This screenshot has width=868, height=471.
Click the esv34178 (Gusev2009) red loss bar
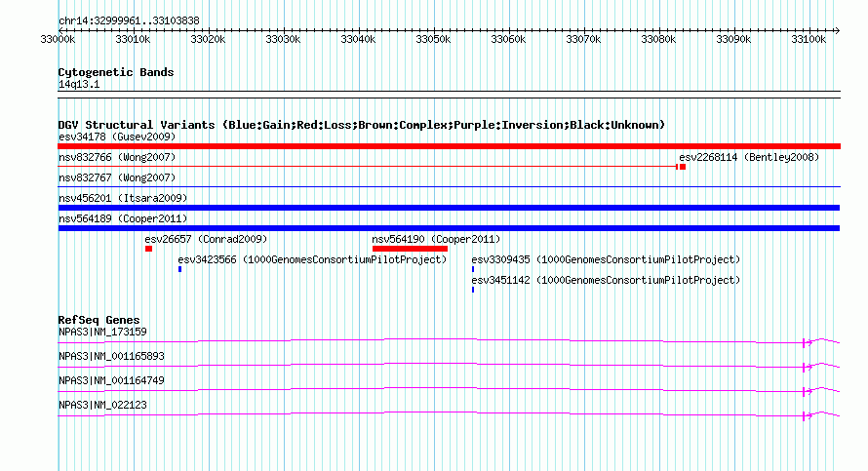point(449,146)
